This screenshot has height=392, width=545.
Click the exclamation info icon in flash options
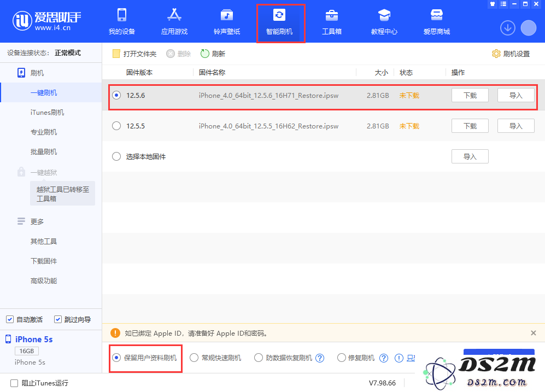click(399, 358)
